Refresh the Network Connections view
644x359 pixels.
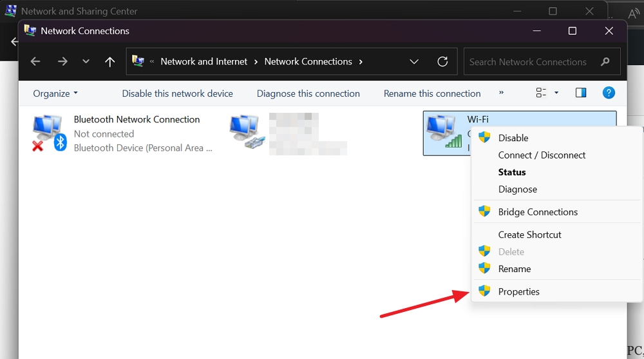click(x=442, y=62)
